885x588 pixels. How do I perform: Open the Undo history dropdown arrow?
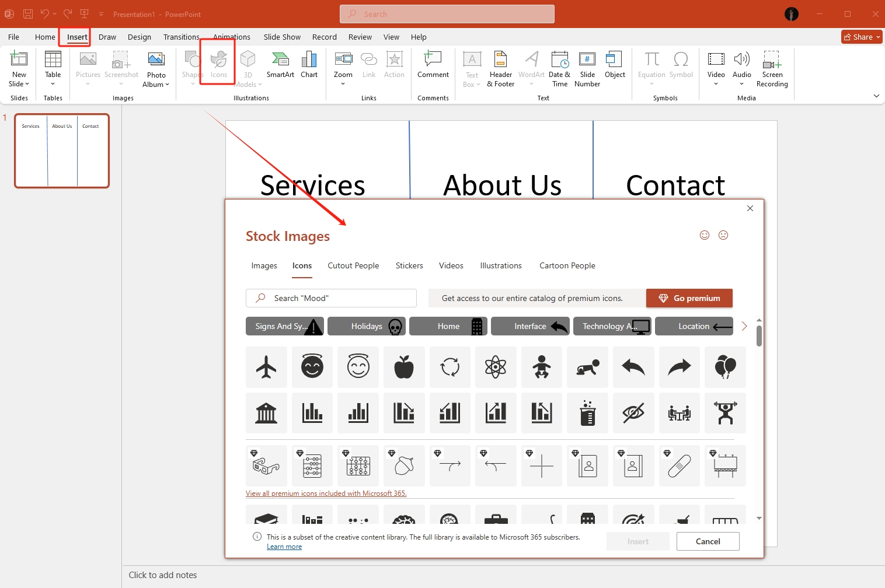pyautogui.click(x=54, y=14)
